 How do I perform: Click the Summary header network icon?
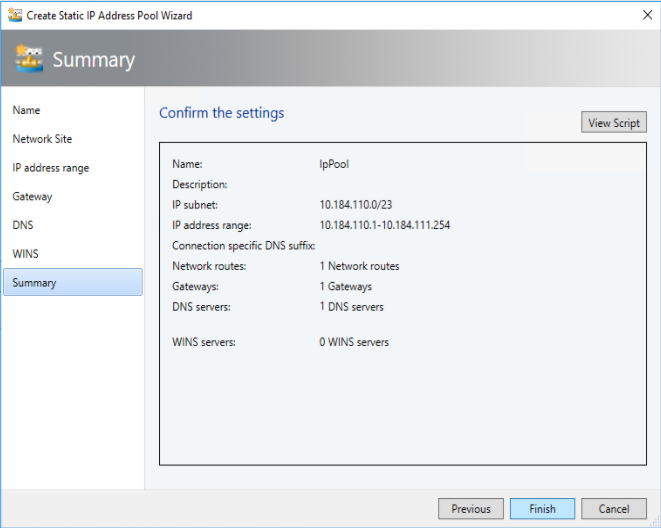[x=29, y=59]
